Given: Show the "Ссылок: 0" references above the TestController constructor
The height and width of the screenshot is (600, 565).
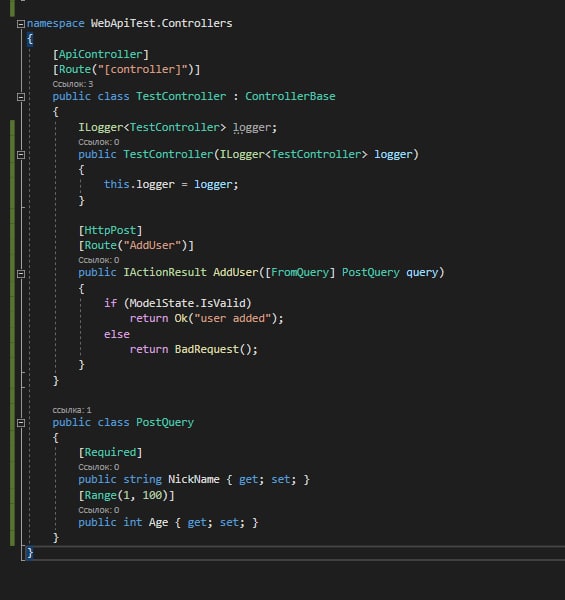Looking at the screenshot, I should (99, 142).
